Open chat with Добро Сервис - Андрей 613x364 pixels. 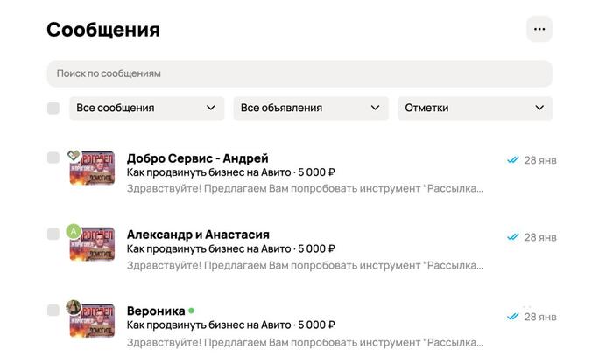point(197,158)
